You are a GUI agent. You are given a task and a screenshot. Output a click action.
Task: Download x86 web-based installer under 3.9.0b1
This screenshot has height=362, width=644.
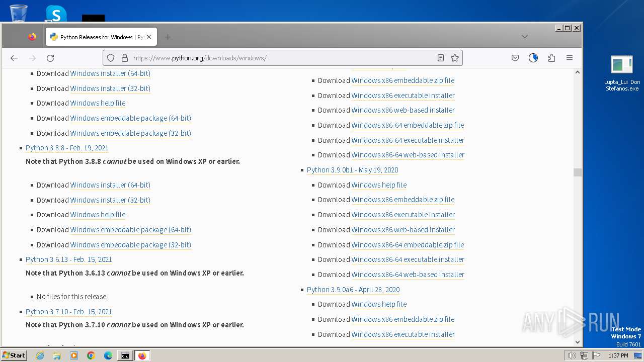(403, 230)
